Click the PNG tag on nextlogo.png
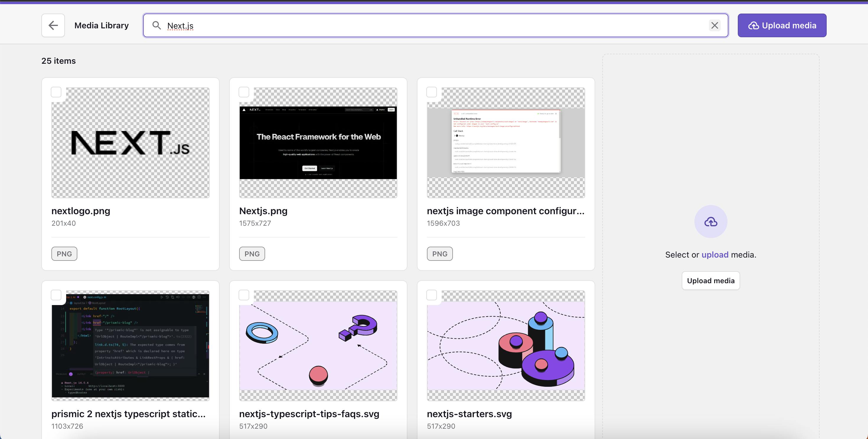868x439 pixels. point(64,253)
